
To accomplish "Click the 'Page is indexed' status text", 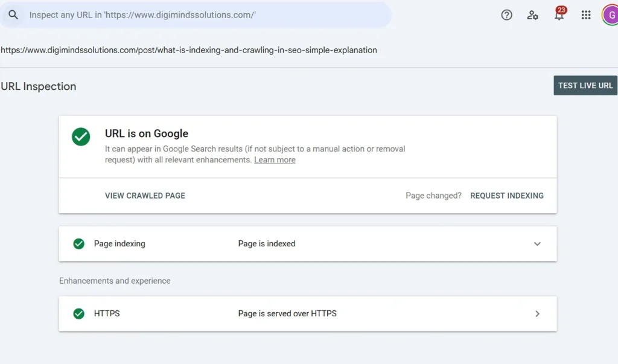I will (267, 244).
